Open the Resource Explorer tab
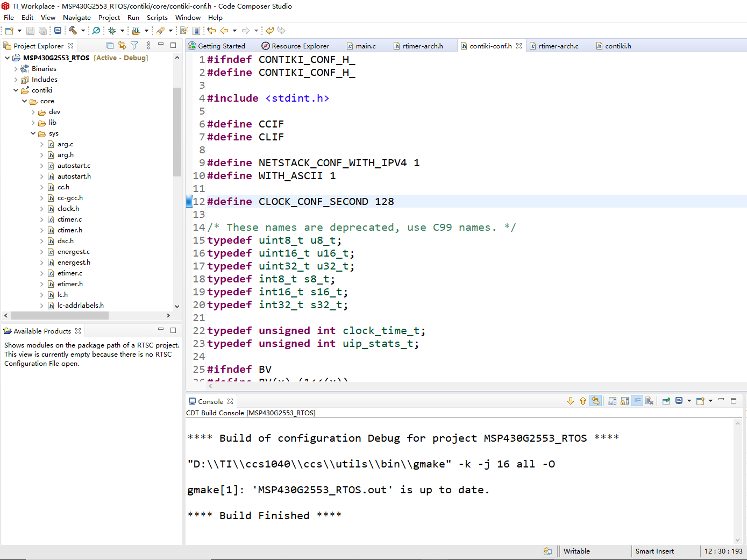The height and width of the screenshot is (560, 747). [x=295, y=46]
